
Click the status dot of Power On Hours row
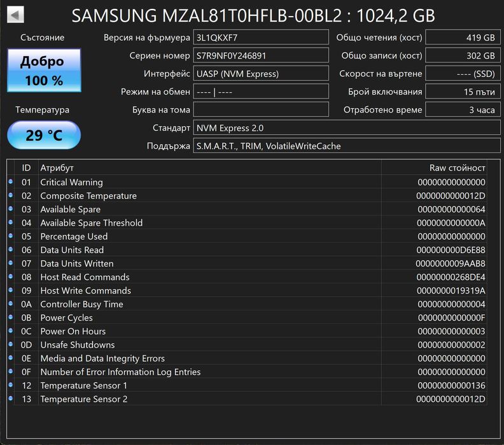click(11, 331)
